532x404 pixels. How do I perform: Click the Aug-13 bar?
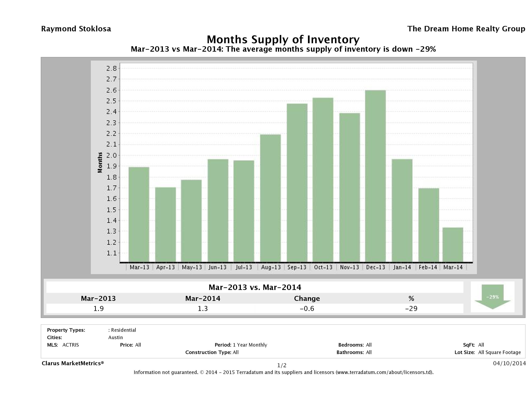click(270, 198)
